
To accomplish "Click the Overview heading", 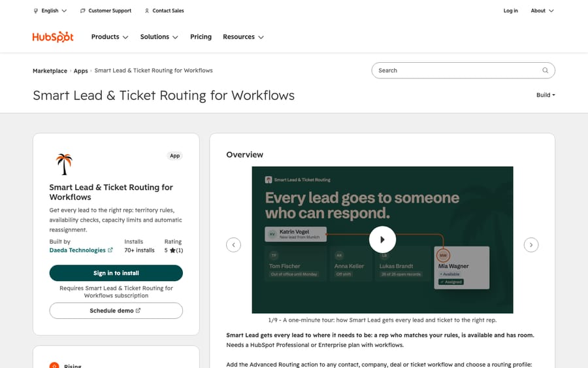I will tap(244, 154).
